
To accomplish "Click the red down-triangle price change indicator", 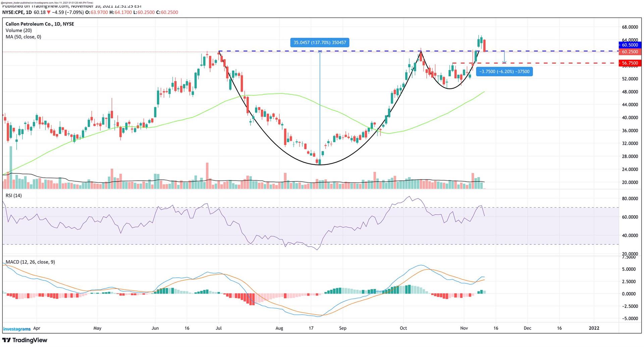I will click(x=49, y=12).
